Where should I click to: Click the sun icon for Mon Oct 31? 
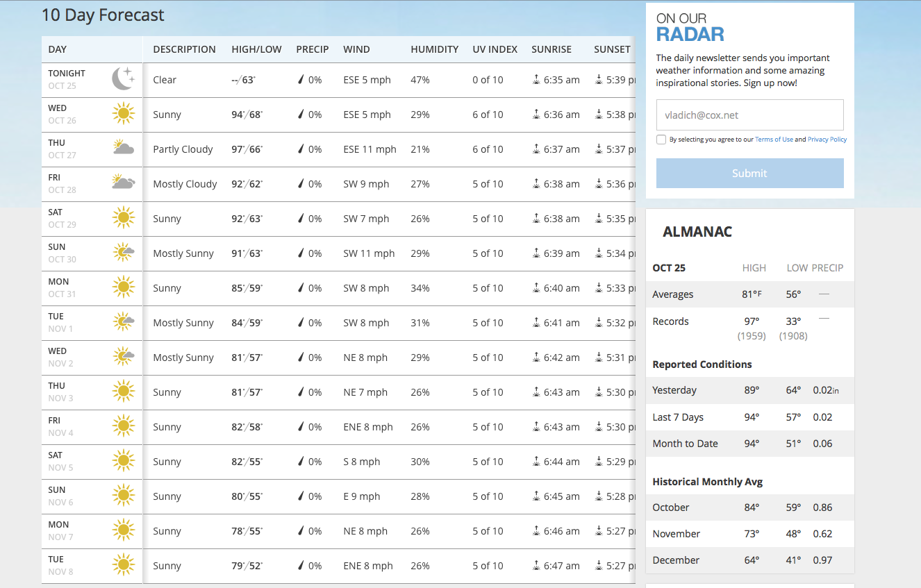pos(124,287)
